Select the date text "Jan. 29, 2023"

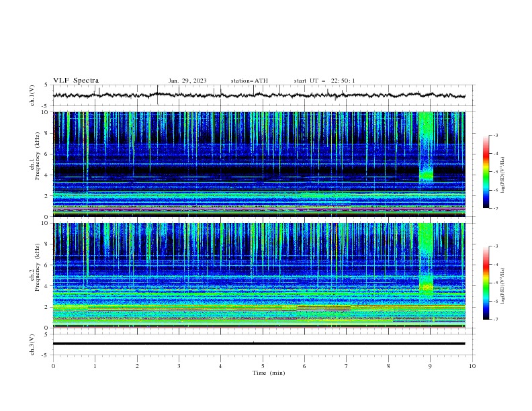coord(187,81)
